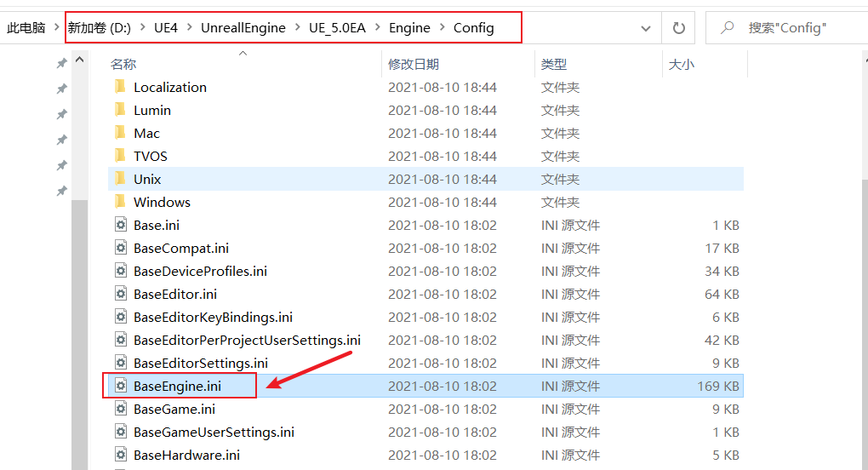Click the BaseCompat.ini file icon
This screenshot has height=470, width=868.
[x=121, y=248]
